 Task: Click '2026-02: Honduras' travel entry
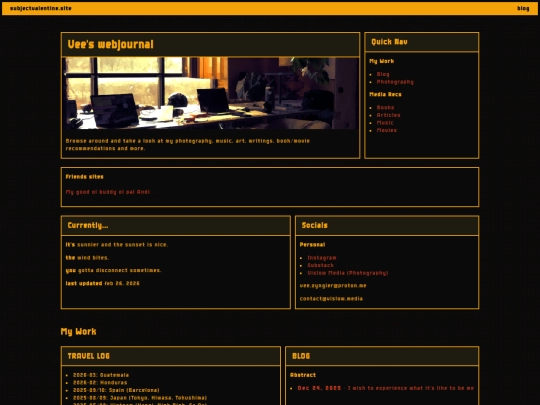100,383
